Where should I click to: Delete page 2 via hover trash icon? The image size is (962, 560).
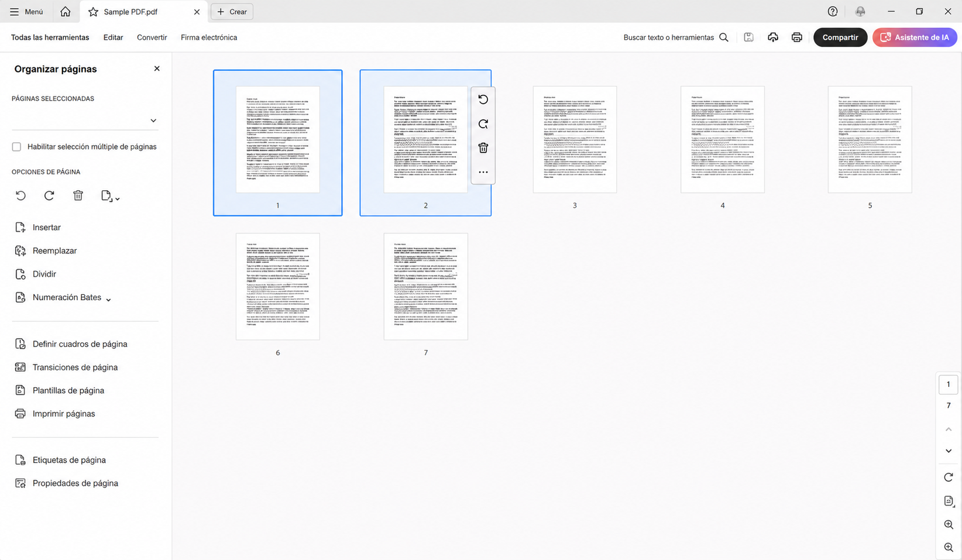pos(483,148)
